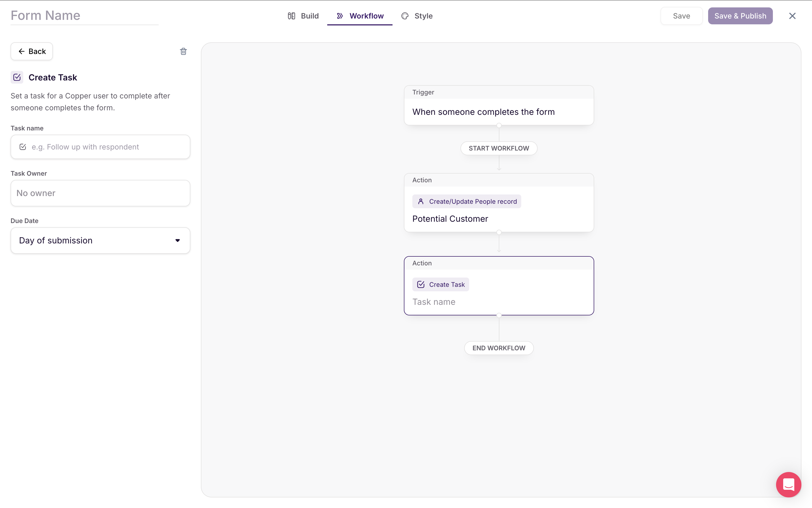
Task: Open the Task Owner selector
Action: (x=100, y=193)
